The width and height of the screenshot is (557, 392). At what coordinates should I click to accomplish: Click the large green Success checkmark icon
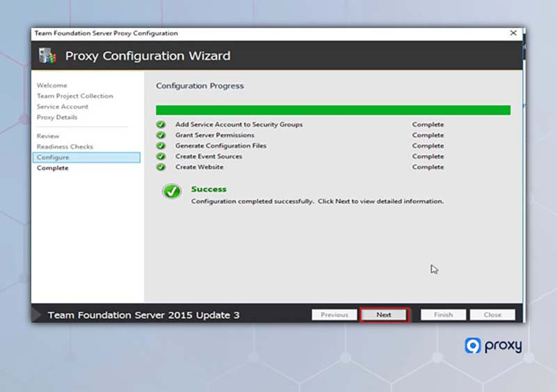pyautogui.click(x=171, y=191)
